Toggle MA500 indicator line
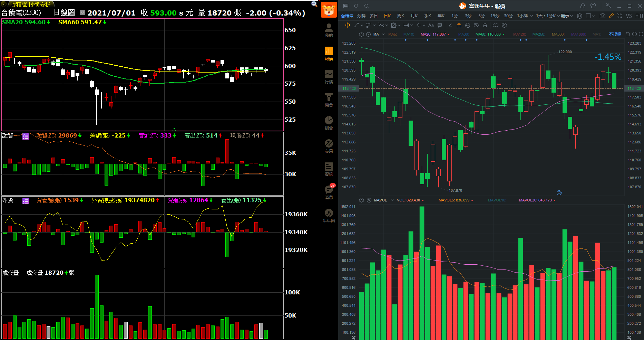The height and width of the screenshot is (340, 644). click(x=558, y=34)
